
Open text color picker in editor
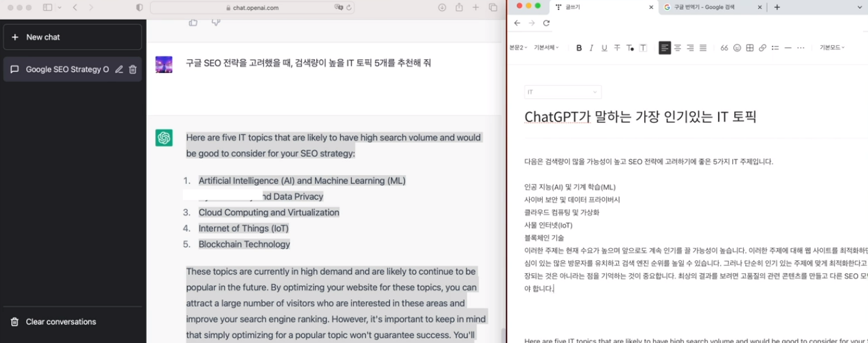tap(630, 48)
